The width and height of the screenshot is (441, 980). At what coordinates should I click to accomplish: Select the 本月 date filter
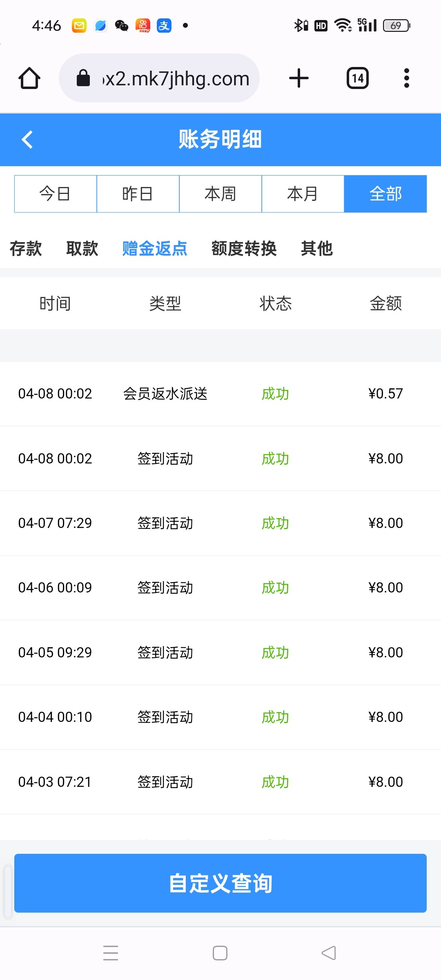[303, 194]
